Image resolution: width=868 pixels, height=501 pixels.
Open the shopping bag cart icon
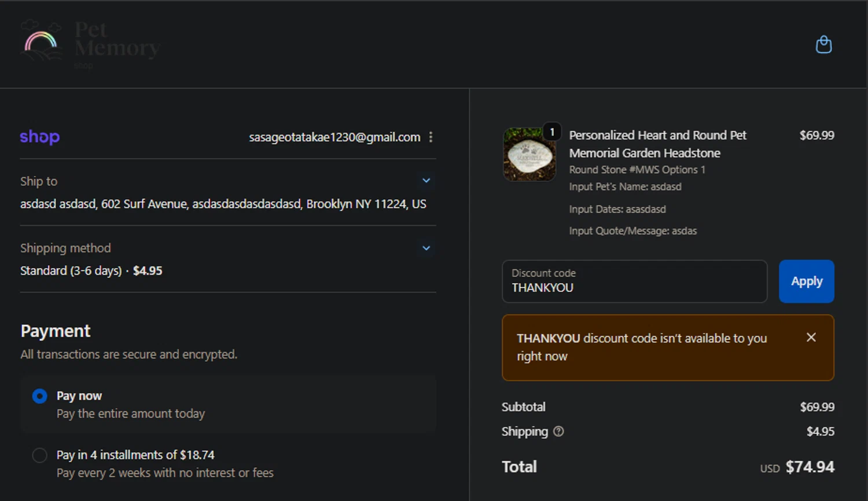point(823,45)
